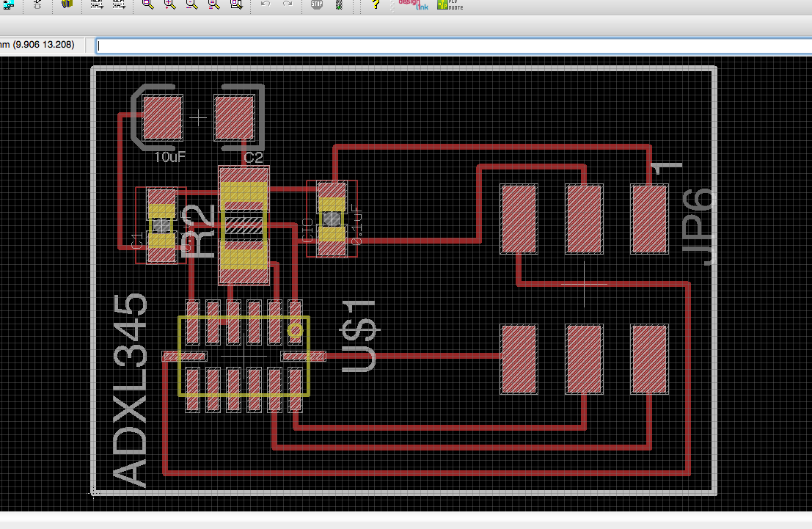Click the left pad of 10uF capacitor
Screen dimensions: 812x529
tap(163, 117)
